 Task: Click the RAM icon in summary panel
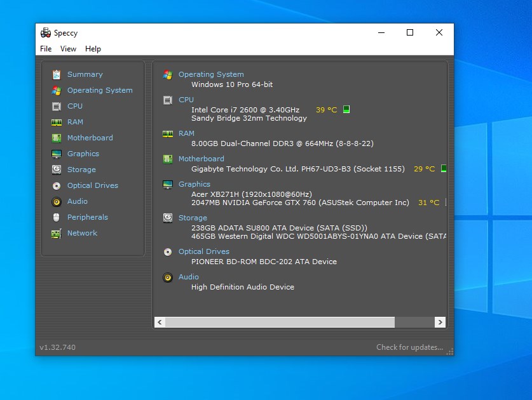(x=168, y=133)
